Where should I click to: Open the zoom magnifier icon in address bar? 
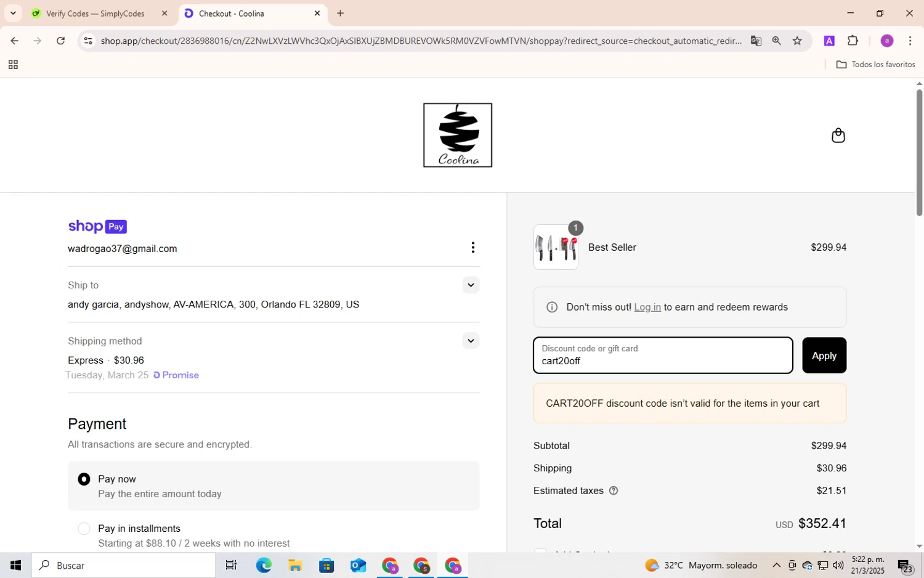tap(776, 41)
